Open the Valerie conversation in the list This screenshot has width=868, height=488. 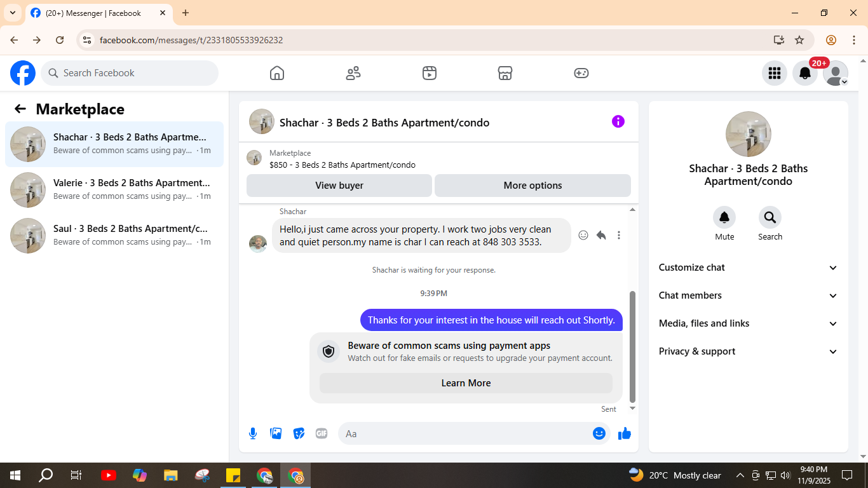(114, 190)
